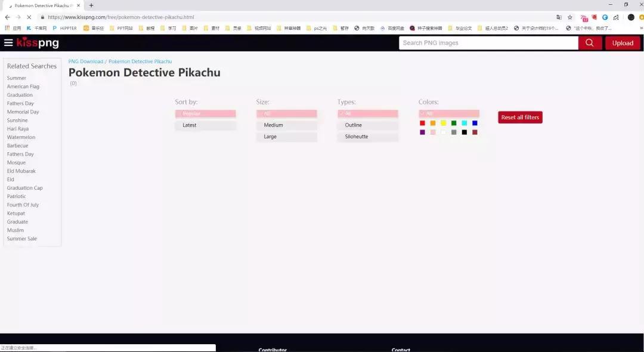Open the 视频网站 bookmark folder
Image resolution: width=644 pixels, height=352 pixels.
click(259, 29)
